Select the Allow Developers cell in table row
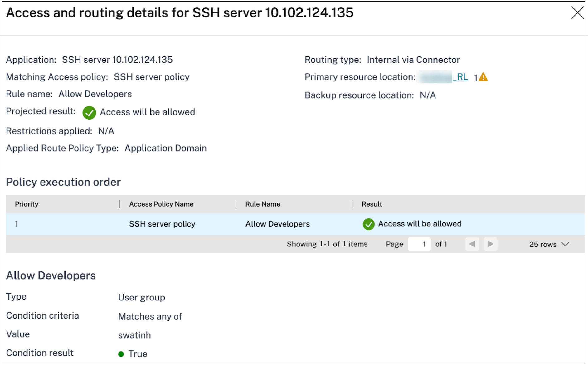The width and height of the screenshot is (588, 366). point(277,224)
